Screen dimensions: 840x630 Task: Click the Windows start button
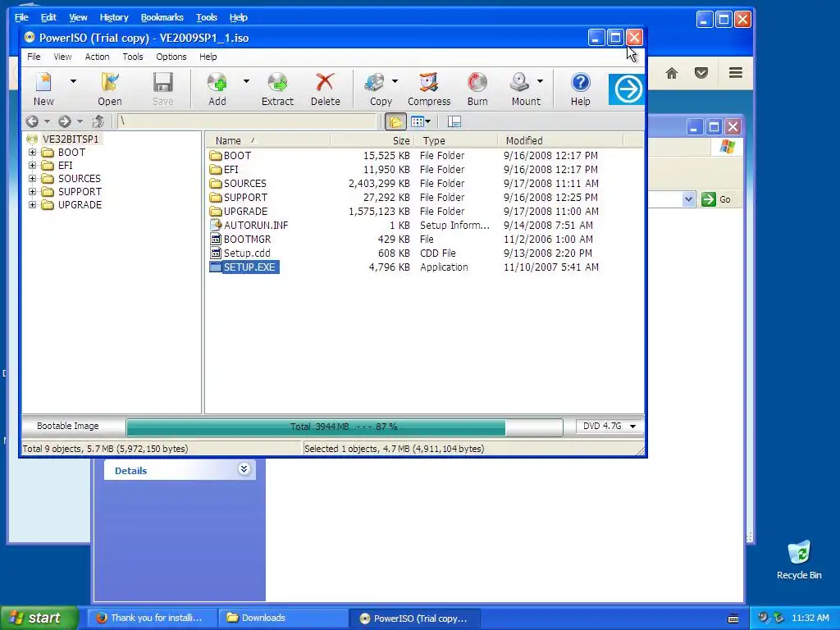39,618
